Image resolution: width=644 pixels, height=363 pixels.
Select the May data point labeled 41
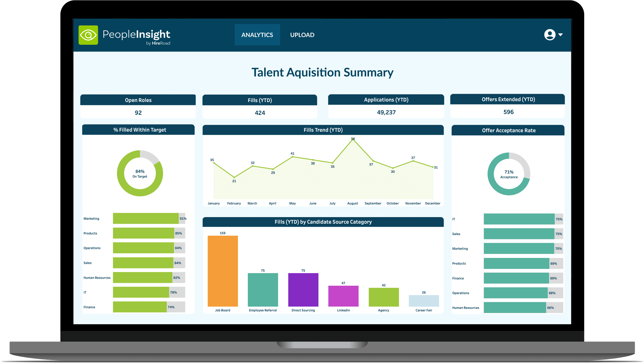pyautogui.click(x=293, y=157)
